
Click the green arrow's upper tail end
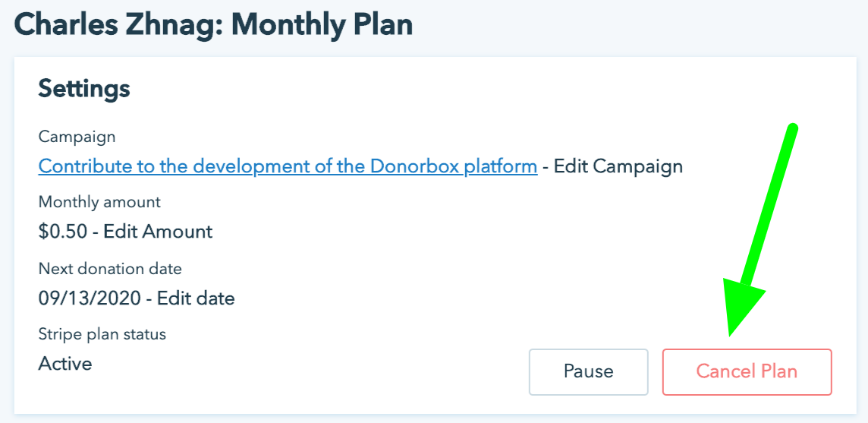coord(792,128)
